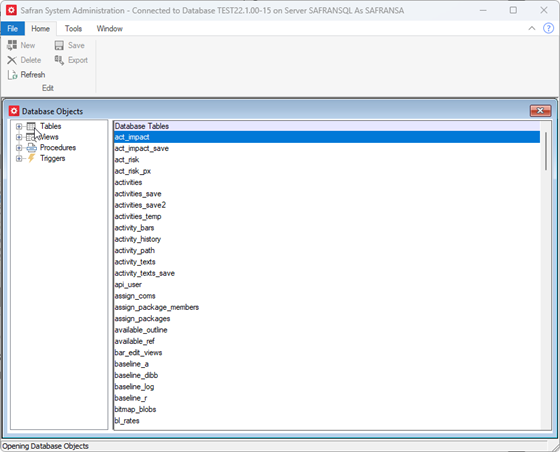Close the Database Objects panel
560x452 pixels.
540,111
